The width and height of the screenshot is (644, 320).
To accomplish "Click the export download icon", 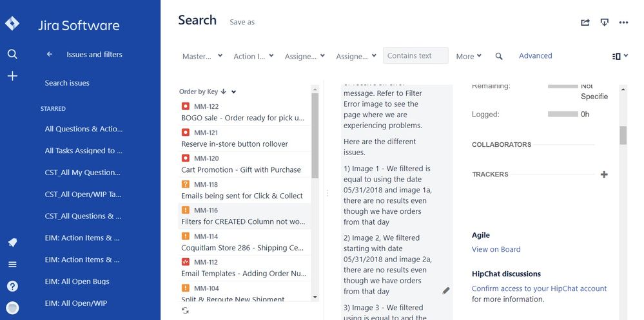I will (x=604, y=23).
